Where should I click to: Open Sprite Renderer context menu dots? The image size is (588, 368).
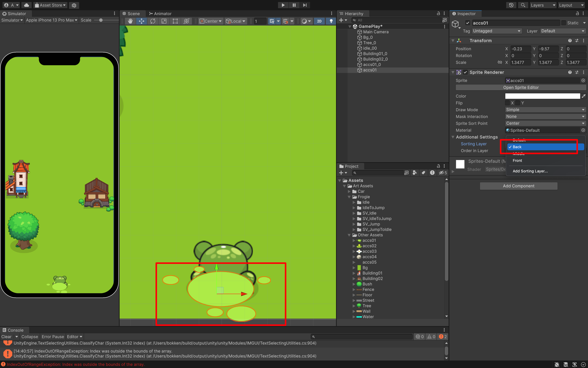click(583, 72)
